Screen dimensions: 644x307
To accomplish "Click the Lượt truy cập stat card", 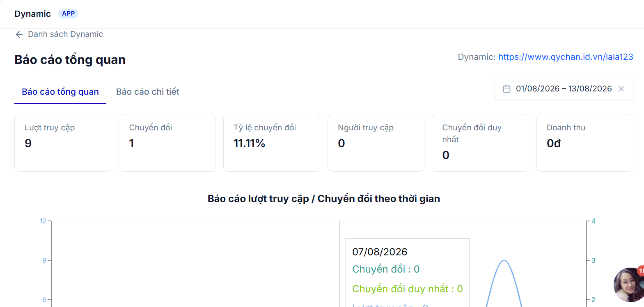I will tap(63, 143).
